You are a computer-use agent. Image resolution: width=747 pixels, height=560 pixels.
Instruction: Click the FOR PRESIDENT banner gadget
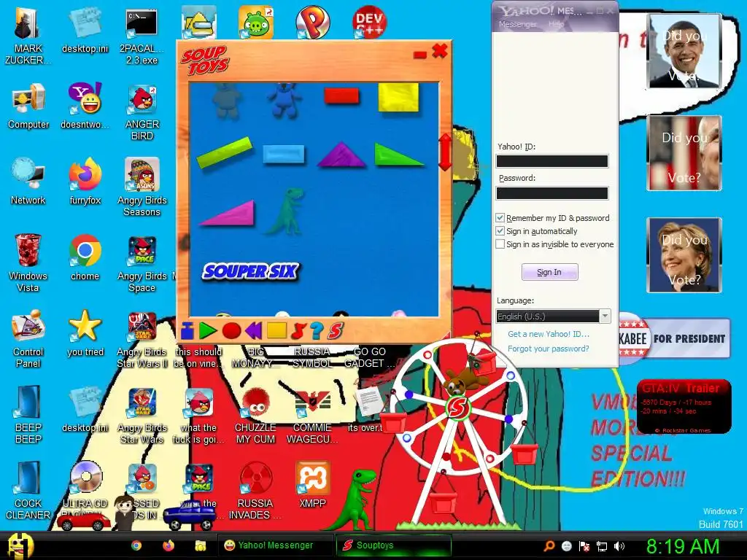(674, 338)
